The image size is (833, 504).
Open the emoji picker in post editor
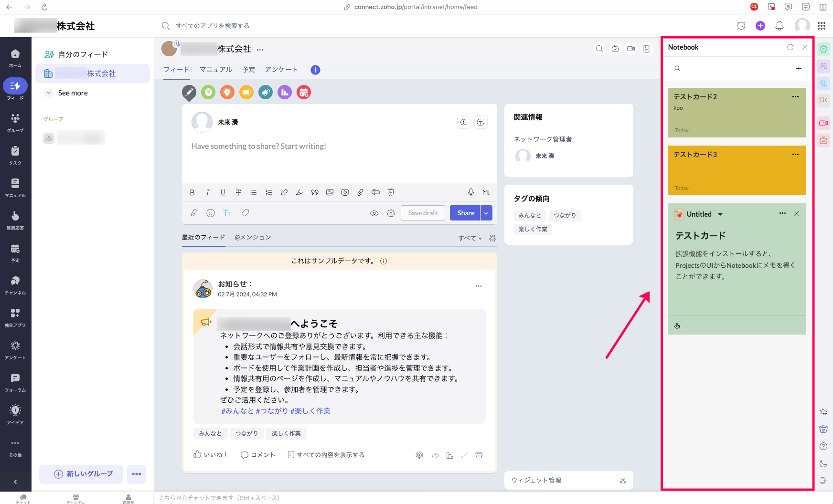210,213
